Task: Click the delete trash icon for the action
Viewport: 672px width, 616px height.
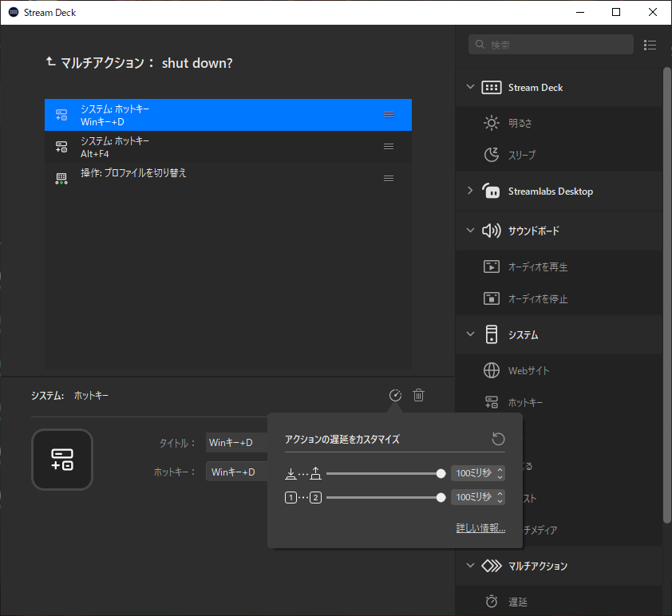Action: [x=418, y=395]
